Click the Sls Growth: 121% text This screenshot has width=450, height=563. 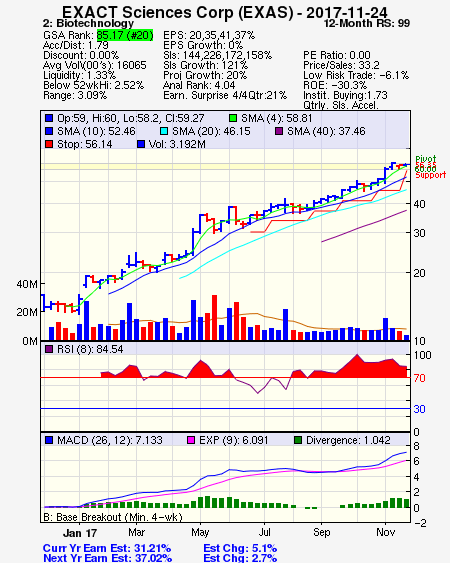click(x=205, y=65)
